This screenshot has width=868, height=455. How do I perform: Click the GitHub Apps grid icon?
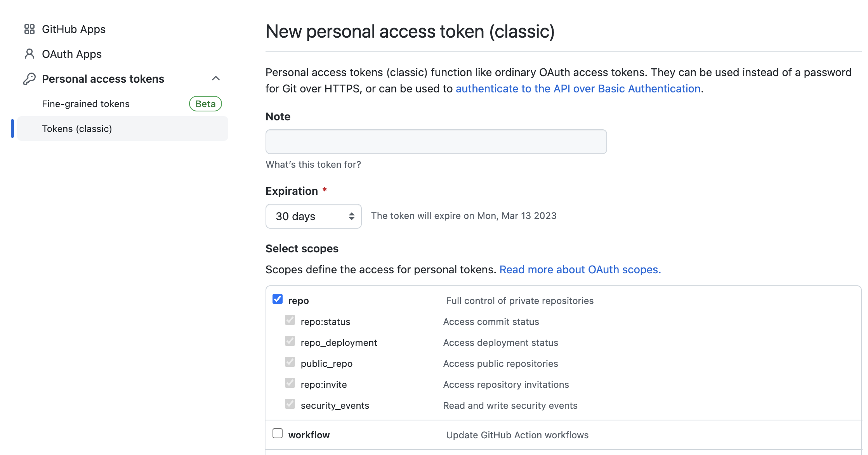coord(30,29)
